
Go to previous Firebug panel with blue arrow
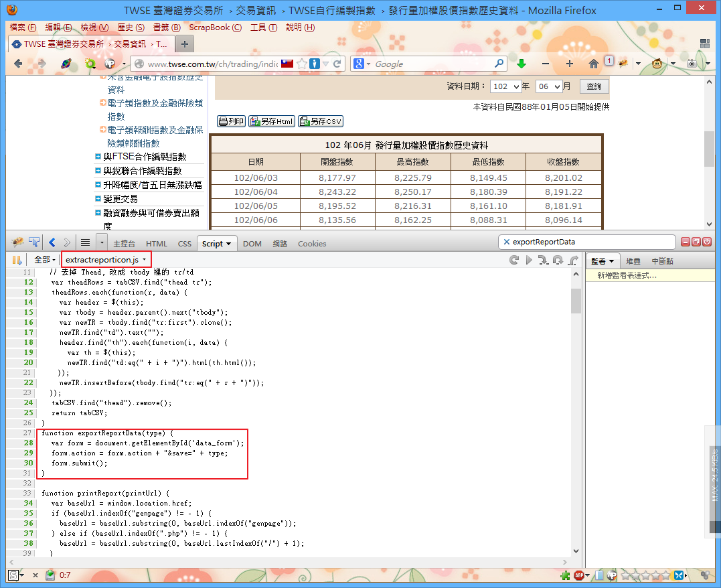click(x=52, y=242)
